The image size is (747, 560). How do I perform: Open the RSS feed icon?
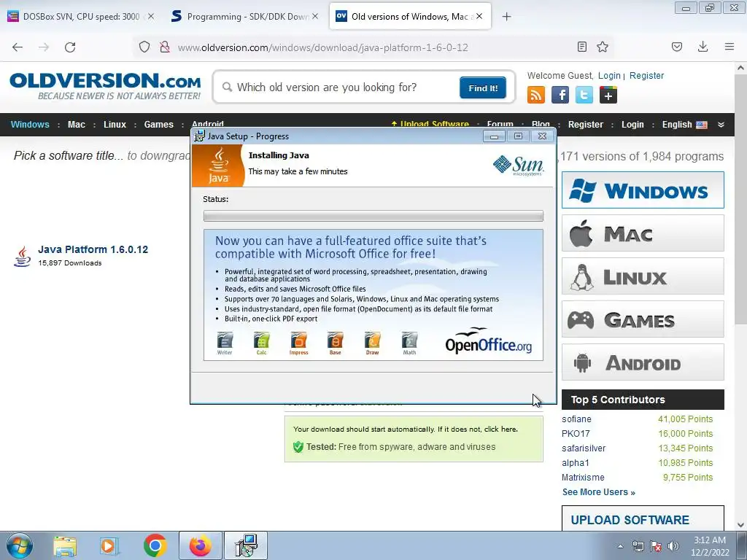(x=536, y=95)
